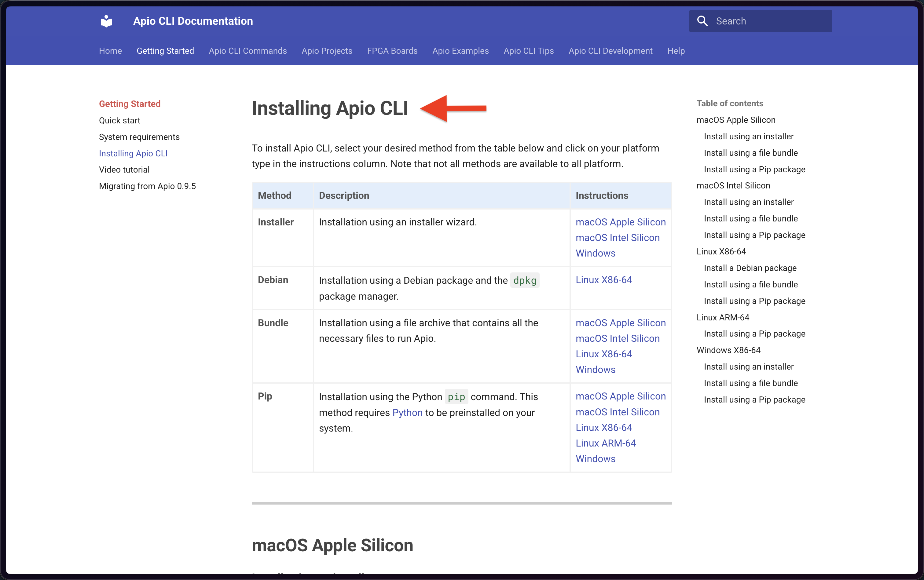Jump to macOS Apple Silicon in contents
This screenshot has width=924, height=580.
tap(736, 120)
